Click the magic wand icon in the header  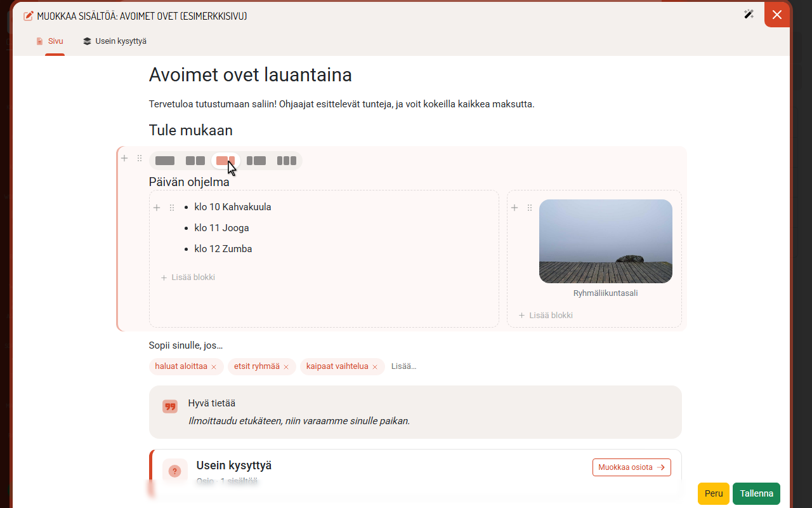749,15
